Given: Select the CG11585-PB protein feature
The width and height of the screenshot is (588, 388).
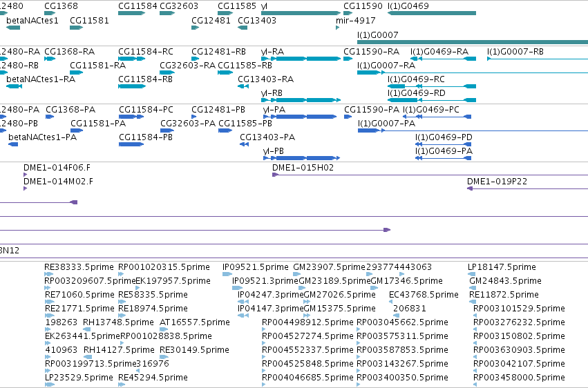Looking at the screenshot, I should pyautogui.click(x=225, y=130).
